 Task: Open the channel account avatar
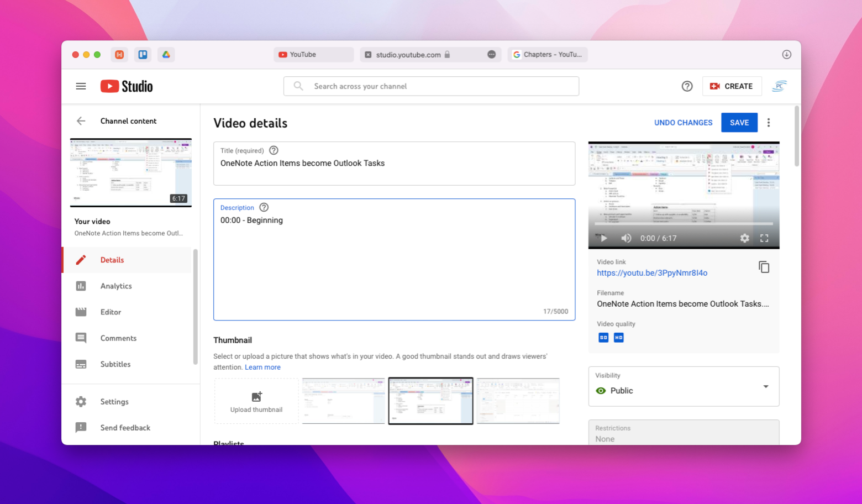point(779,86)
